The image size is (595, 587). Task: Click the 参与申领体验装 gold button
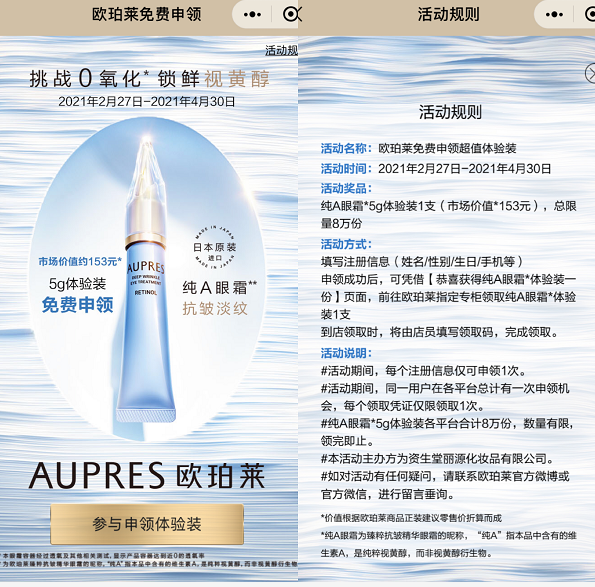click(x=147, y=524)
